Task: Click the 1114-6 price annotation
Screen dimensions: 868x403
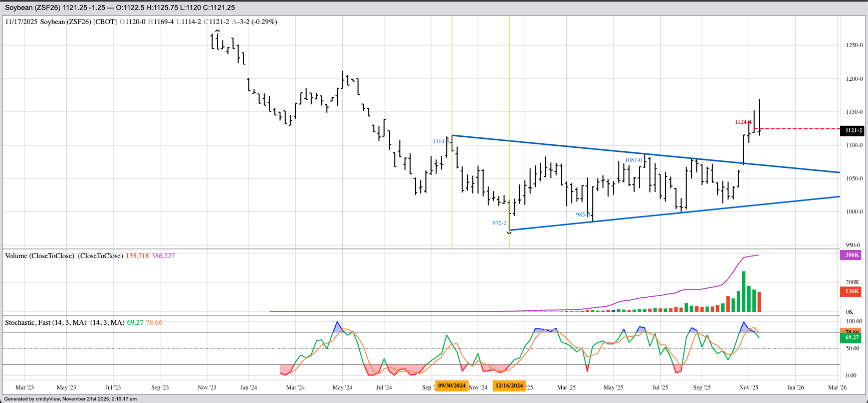Action: point(441,141)
